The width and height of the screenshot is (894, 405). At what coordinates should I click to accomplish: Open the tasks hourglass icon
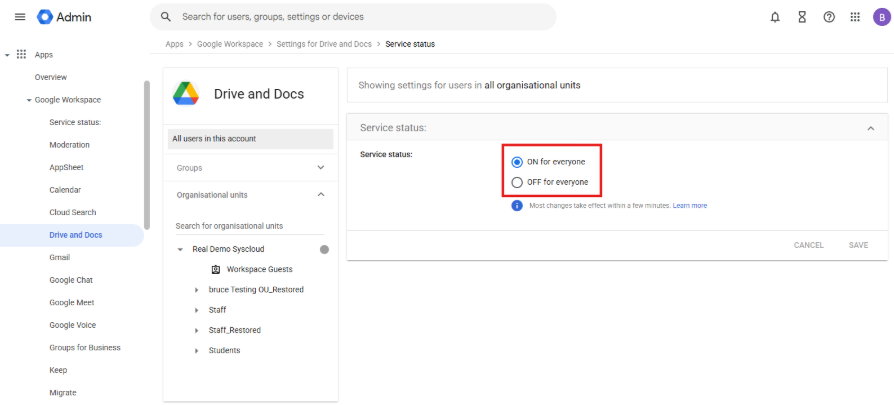[802, 17]
